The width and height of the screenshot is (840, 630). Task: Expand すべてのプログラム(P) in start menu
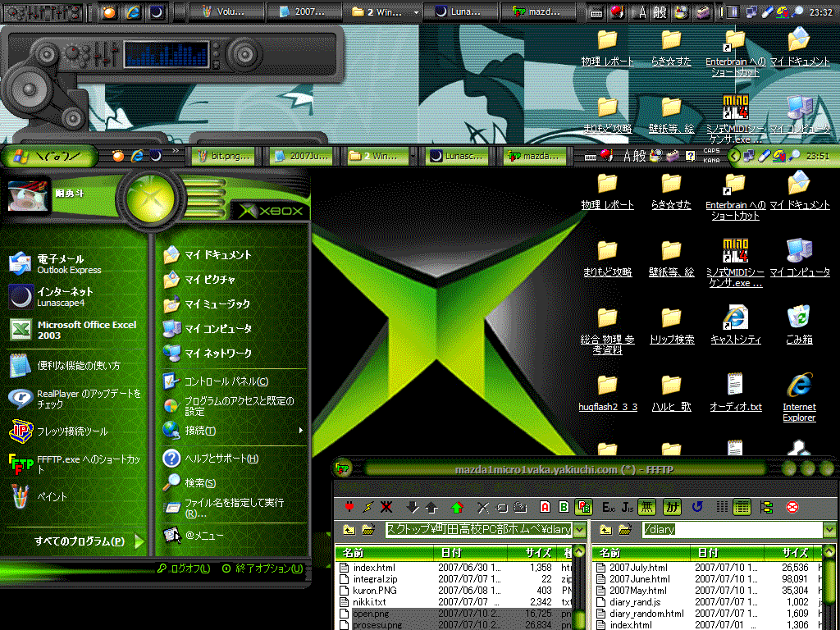click(89, 541)
